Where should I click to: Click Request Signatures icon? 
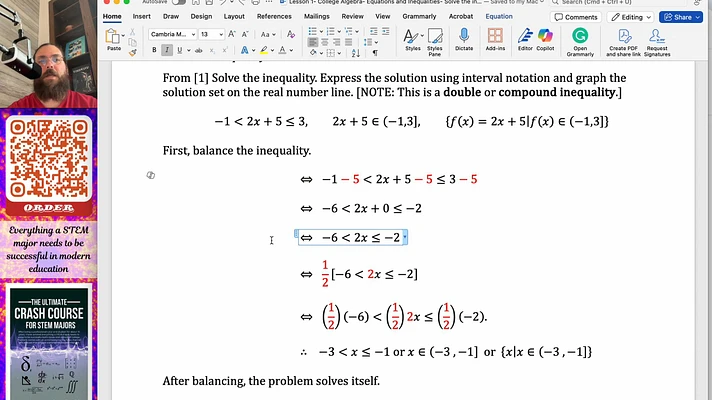coord(657,42)
